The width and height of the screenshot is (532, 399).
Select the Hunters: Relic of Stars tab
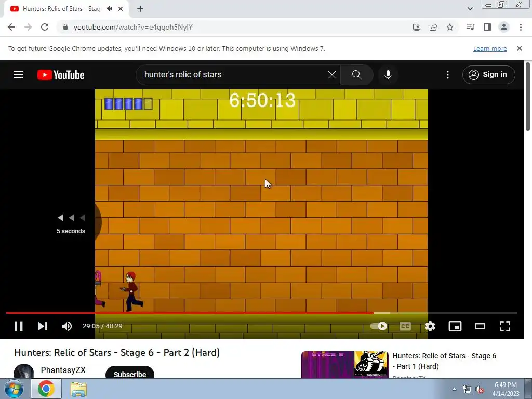61,9
